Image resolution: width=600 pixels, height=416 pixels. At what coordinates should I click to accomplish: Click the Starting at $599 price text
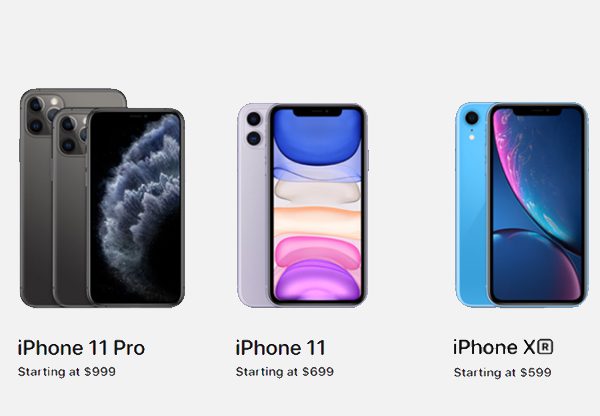[502, 372]
